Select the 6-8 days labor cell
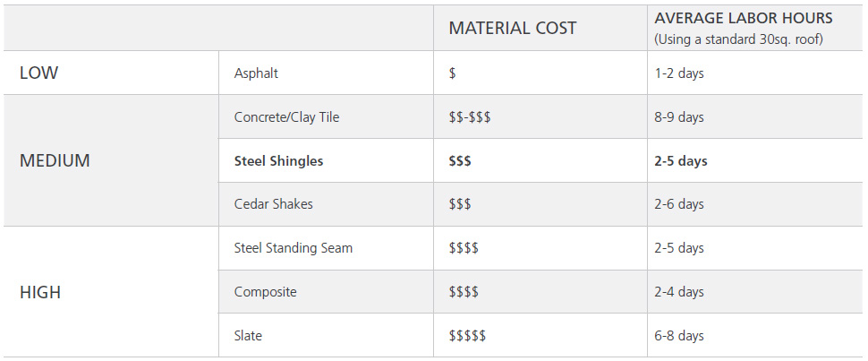The image size is (868, 361). [x=679, y=336]
